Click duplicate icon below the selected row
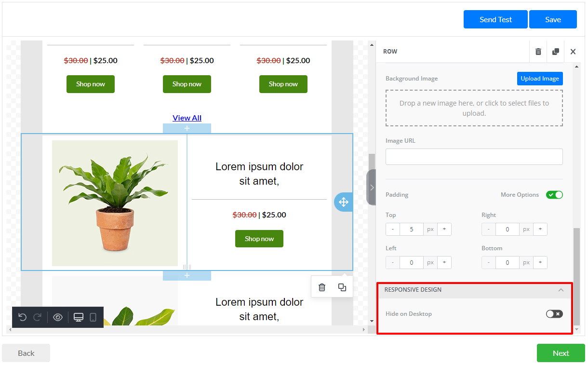 tap(342, 287)
